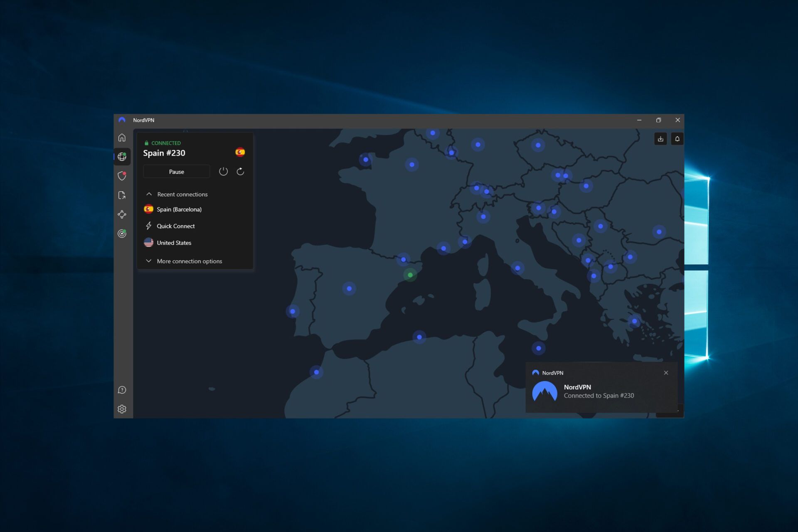Select the Paris server dot in northern France

click(x=412, y=165)
